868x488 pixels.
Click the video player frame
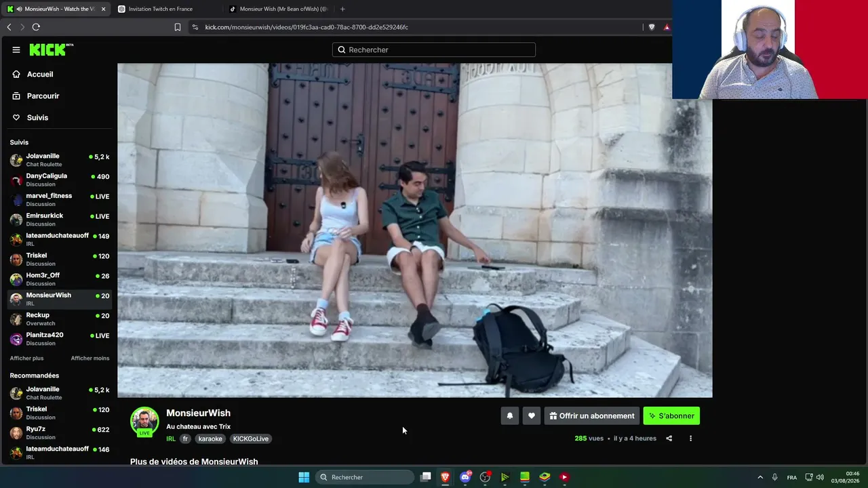pyautogui.click(x=414, y=230)
